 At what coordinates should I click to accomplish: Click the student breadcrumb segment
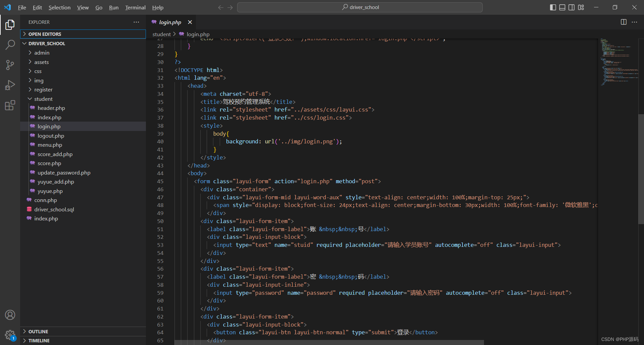(x=161, y=34)
